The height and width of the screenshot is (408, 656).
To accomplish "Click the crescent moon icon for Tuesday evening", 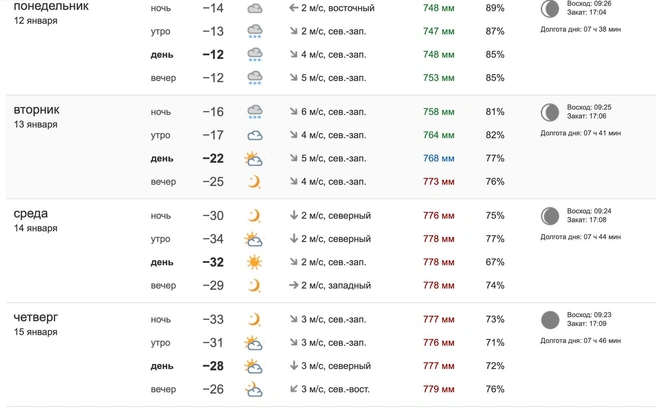I will tap(254, 182).
